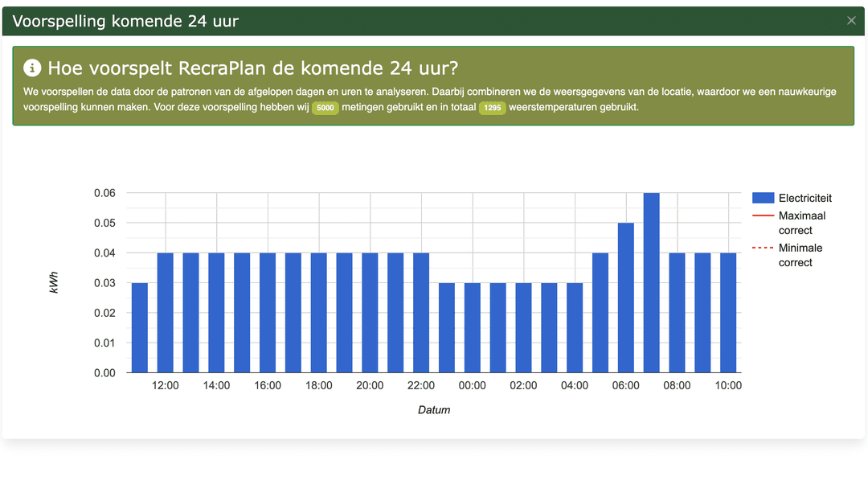Click the kWh axis label
Image resolution: width=868 pixels, height=501 pixels.
click(x=55, y=282)
